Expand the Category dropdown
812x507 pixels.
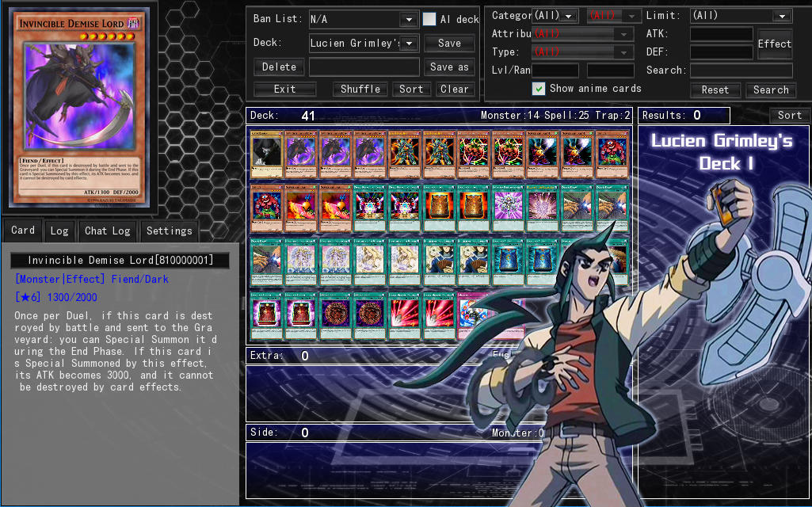(555, 16)
